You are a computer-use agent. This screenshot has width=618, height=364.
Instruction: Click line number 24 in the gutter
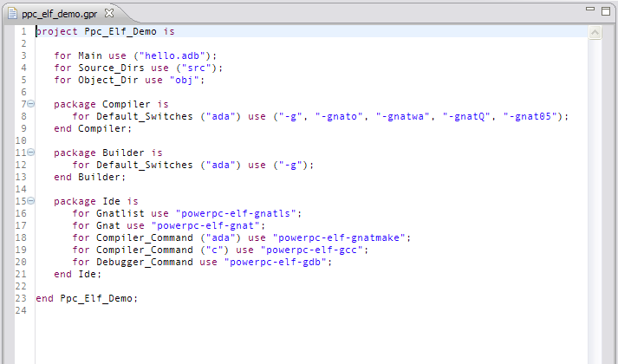tap(21, 310)
